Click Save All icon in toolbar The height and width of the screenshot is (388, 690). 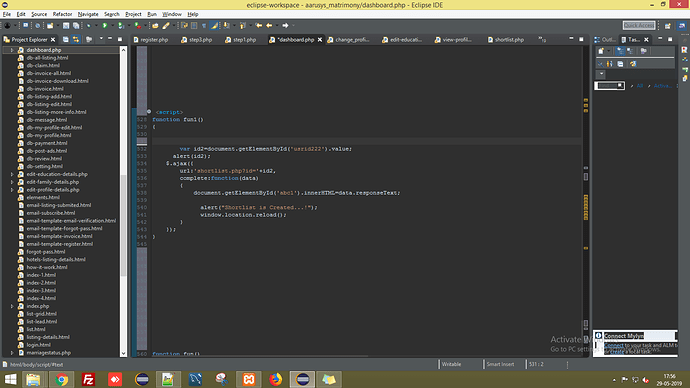76,26
